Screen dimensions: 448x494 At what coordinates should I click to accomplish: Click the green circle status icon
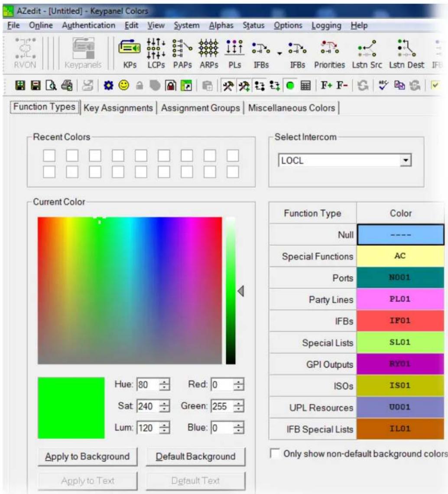point(290,86)
